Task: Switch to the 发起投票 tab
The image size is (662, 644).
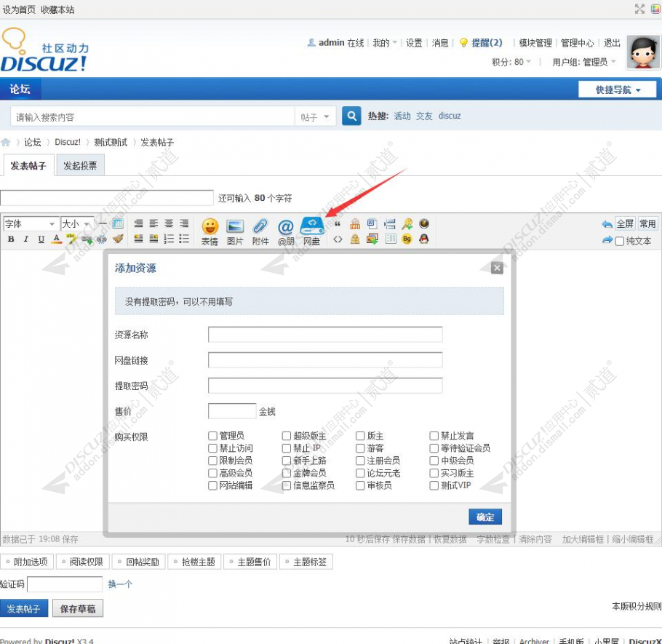Action: [80, 165]
